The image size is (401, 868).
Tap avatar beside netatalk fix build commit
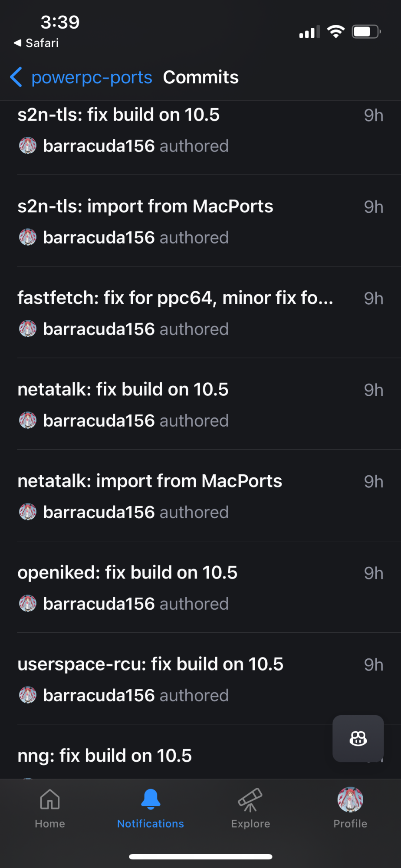click(x=28, y=421)
